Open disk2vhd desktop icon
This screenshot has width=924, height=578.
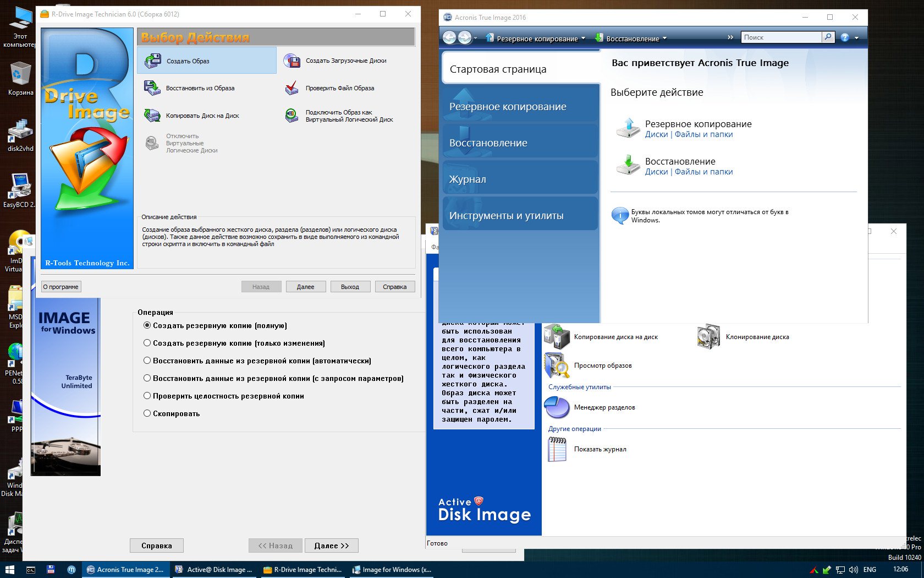[x=20, y=135]
